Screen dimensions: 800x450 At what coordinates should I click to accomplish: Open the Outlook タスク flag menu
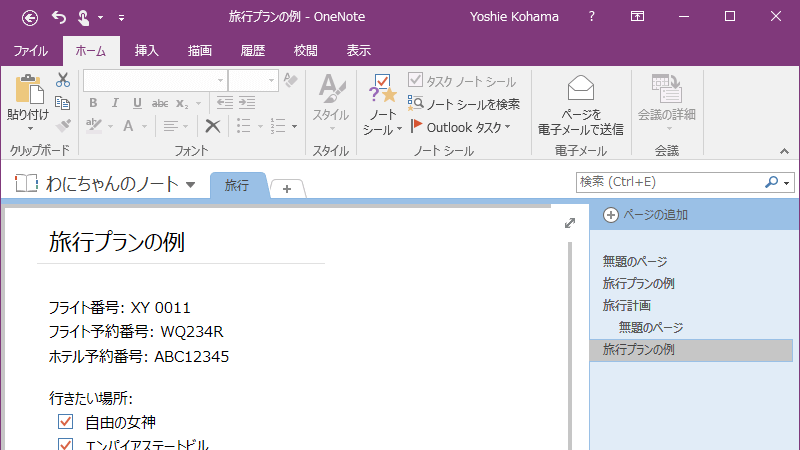pos(461,127)
